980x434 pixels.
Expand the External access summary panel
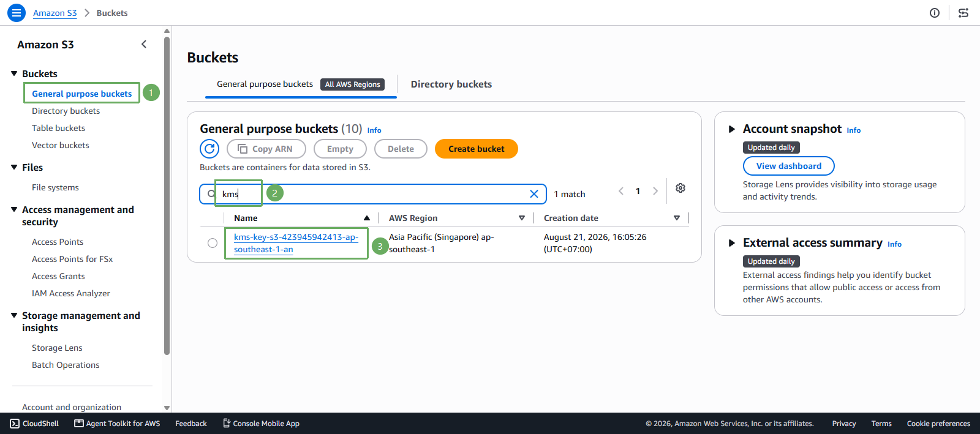[731, 243]
